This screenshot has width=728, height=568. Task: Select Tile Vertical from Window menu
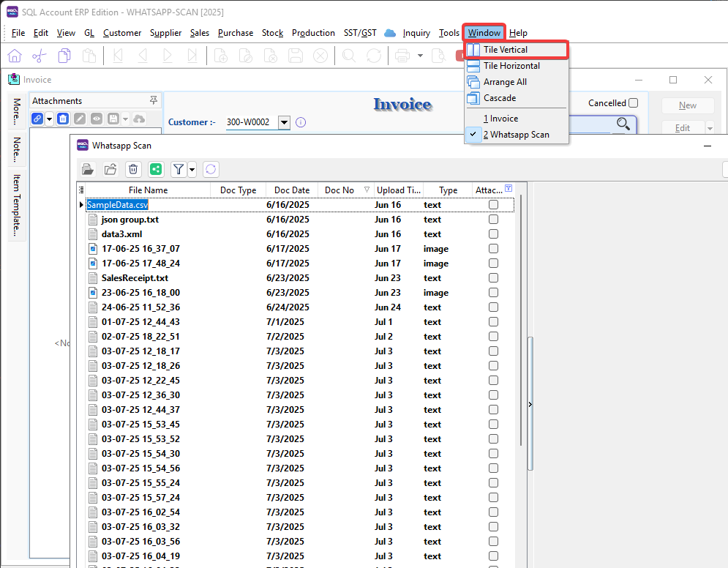(x=505, y=50)
